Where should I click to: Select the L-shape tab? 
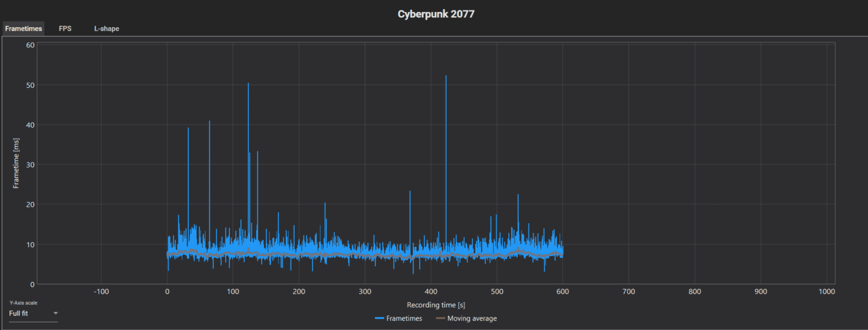pos(107,28)
